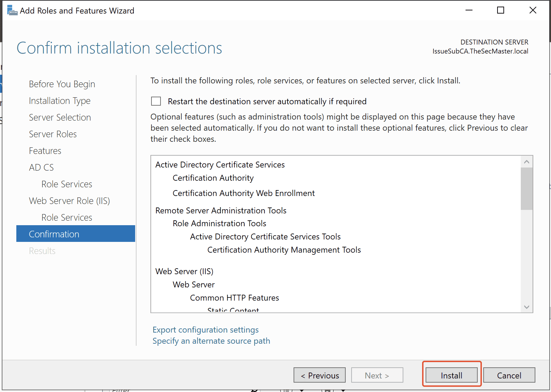Image resolution: width=551 pixels, height=392 pixels.
Task: Click the Web Server (IIS) row
Action: tap(184, 271)
